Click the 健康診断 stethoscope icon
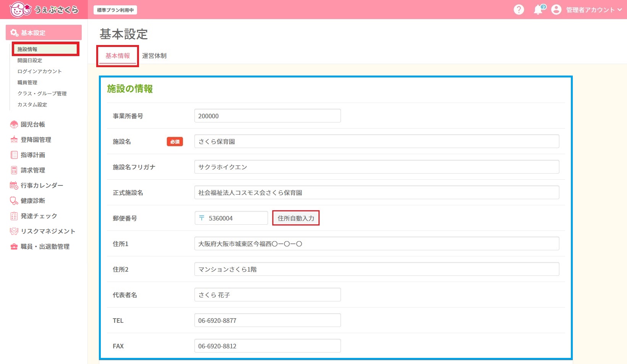The height and width of the screenshot is (364, 627). pyautogui.click(x=14, y=201)
